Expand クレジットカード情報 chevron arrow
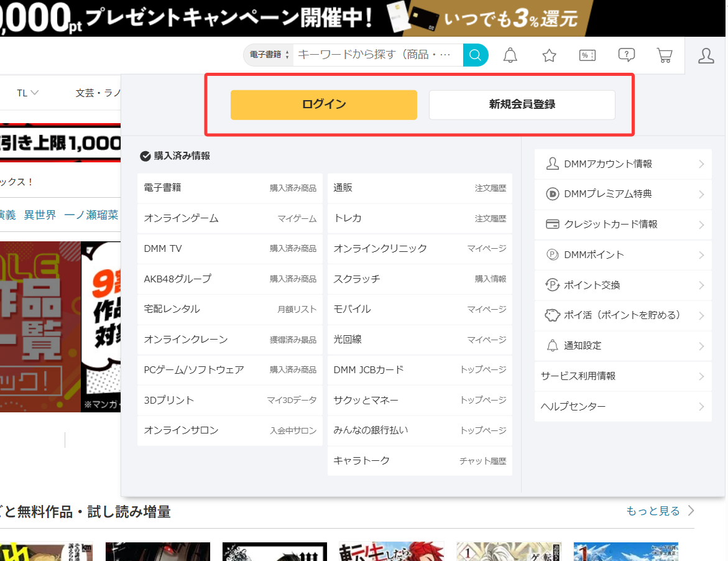The width and height of the screenshot is (728, 561). (x=701, y=225)
